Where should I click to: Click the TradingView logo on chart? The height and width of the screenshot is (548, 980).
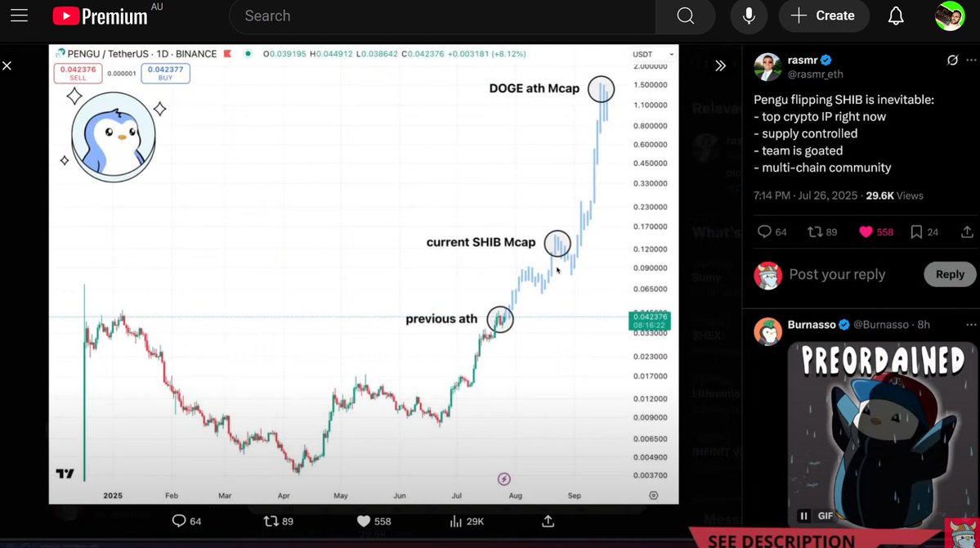click(x=65, y=474)
